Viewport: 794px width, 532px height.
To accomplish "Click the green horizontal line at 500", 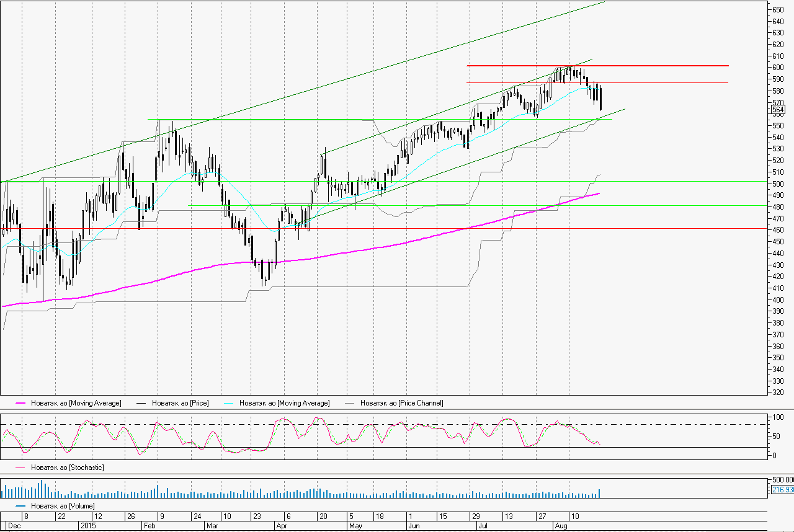I will pyautogui.click(x=434, y=182).
